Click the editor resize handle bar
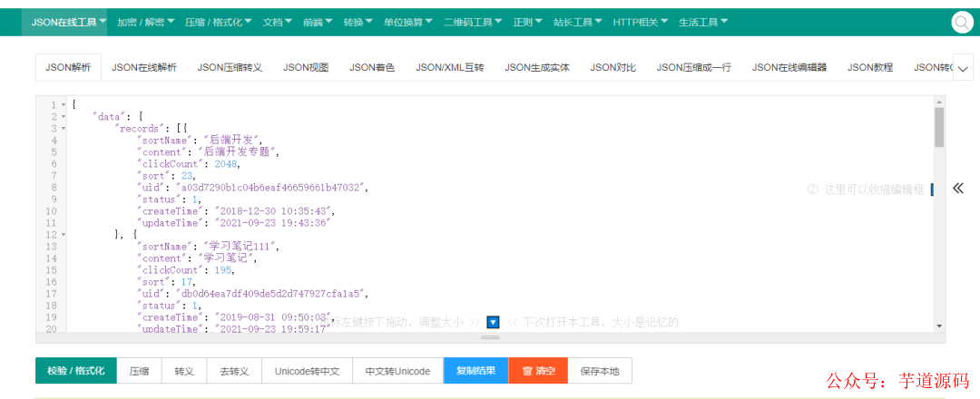Screen dimensions: 980x399 pos(491,337)
